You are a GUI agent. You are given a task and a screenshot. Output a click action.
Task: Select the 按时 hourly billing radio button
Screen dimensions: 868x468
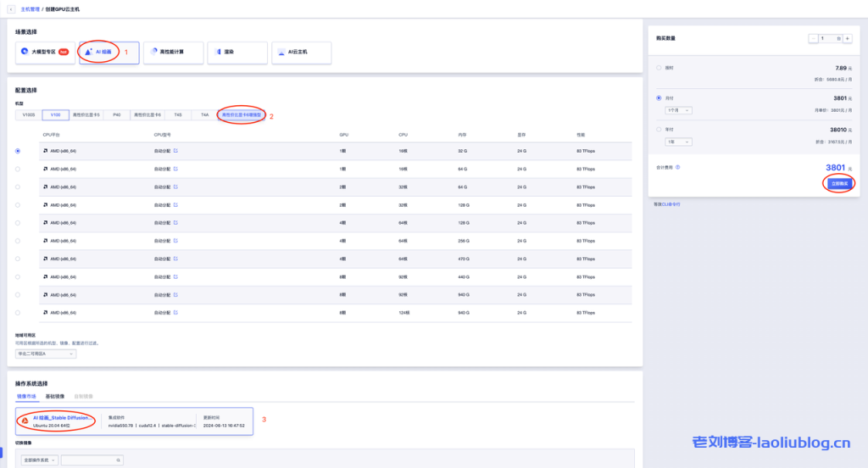tap(659, 67)
